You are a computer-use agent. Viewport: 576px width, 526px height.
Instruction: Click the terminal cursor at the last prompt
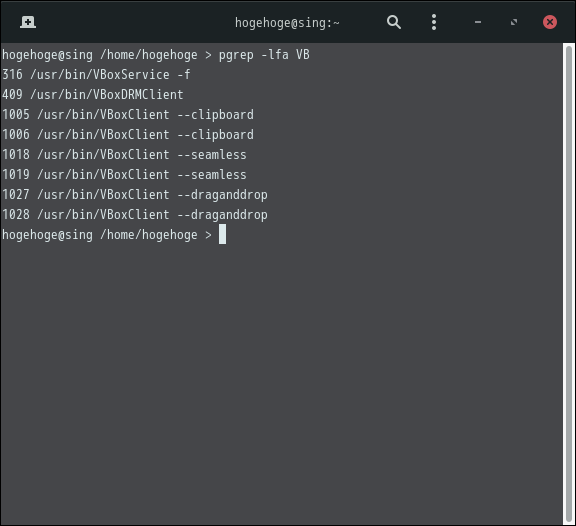point(222,234)
